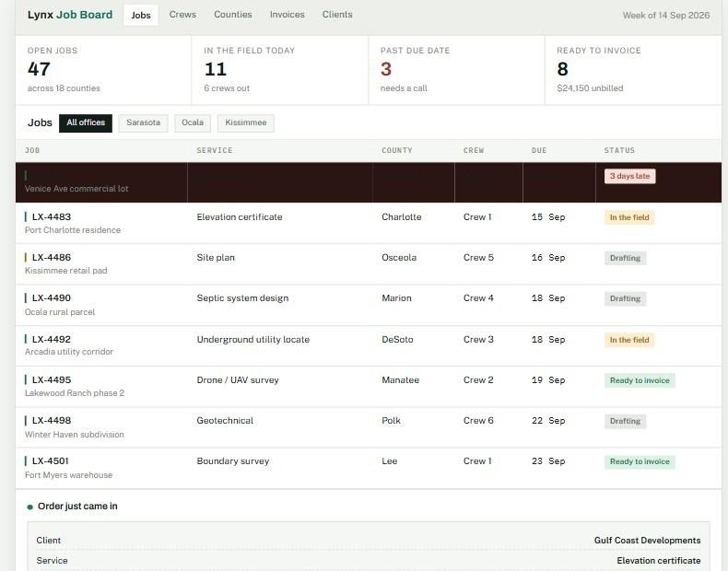Screen dimensions: 728x571
Task: Click DeSoto county cell
Action: tap(397, 340)
